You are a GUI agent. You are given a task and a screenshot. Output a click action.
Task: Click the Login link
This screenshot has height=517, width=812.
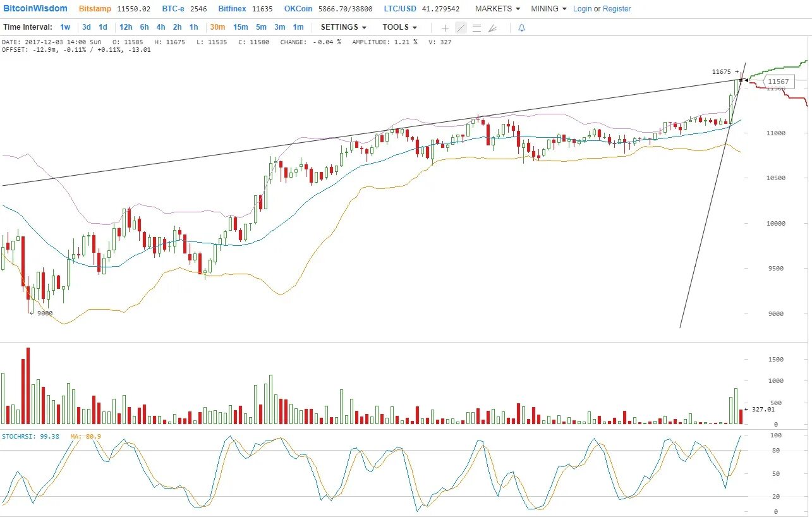coord(583,9)
